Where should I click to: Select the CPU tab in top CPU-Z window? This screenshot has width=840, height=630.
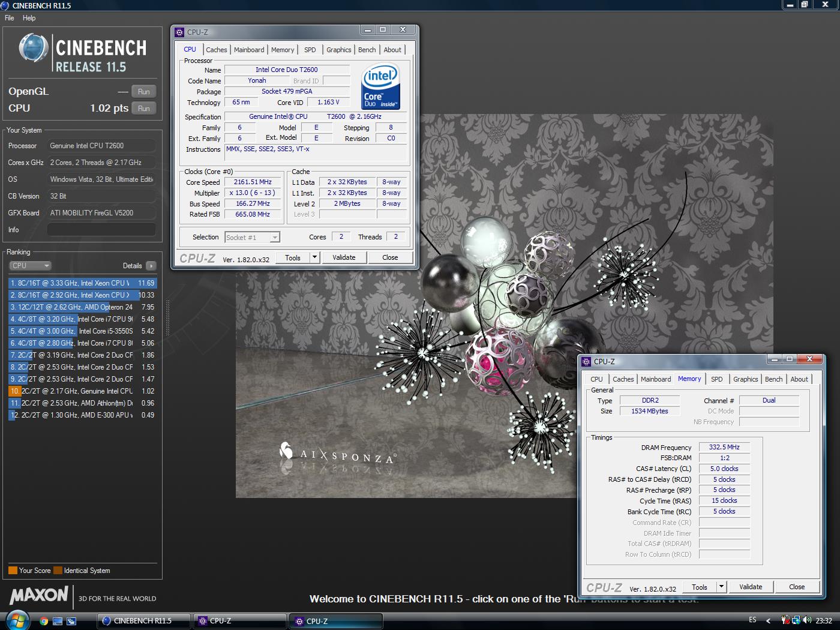pos(190,49)
